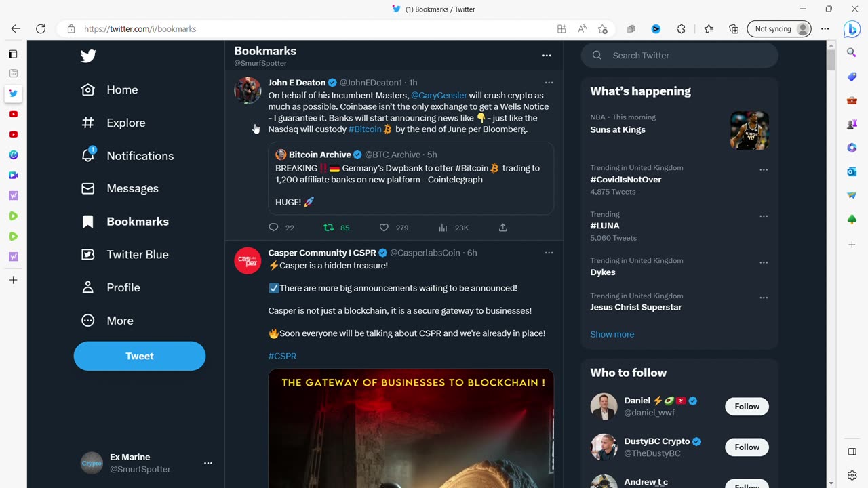
Task: Share the John E Deaton tweet
Action: click(502, 228)
